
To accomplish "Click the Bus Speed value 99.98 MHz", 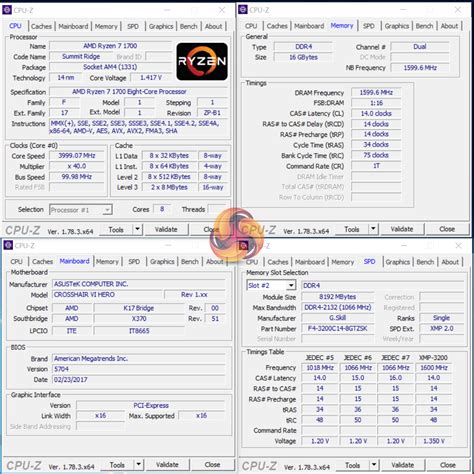I will coord(77,177).
